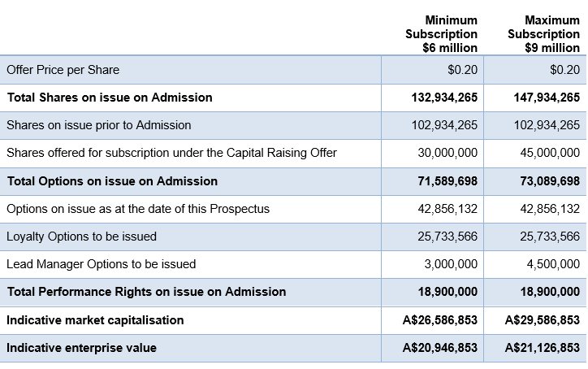The image size is (588, 369).
Task: Select the Total Options on issue on Admission label
Action: (x=112, y=181)
